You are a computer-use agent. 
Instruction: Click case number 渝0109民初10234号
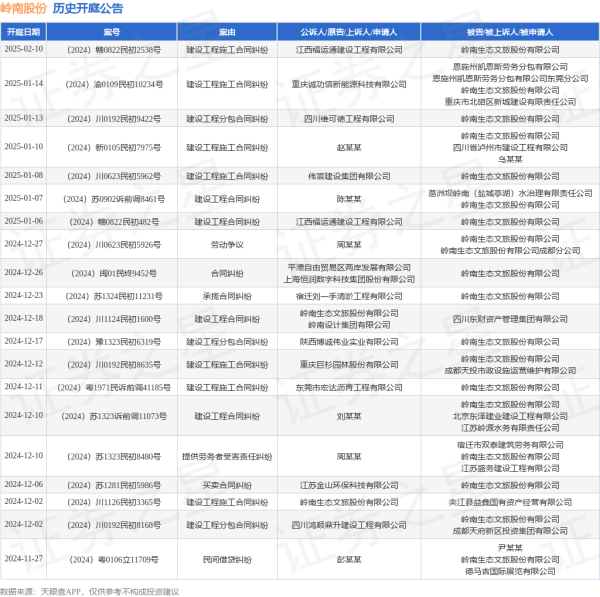[114, 84]
